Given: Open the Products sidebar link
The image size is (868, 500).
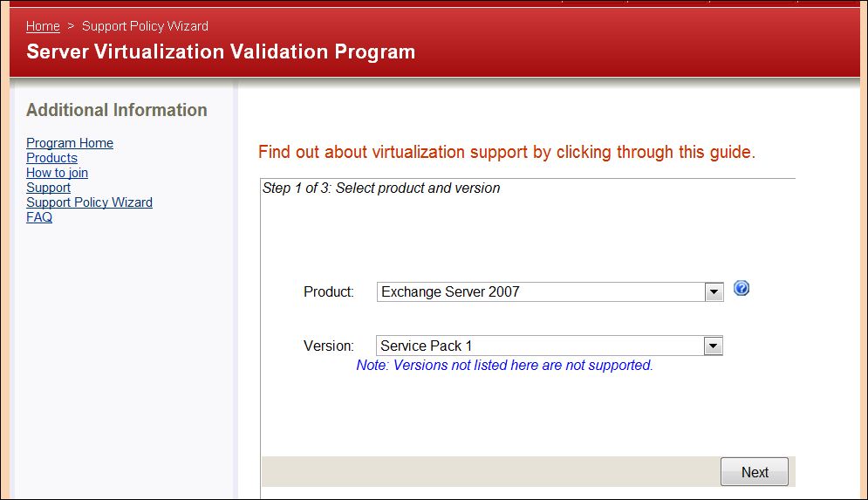Looking at the screenshot, I should pos(51,158).
